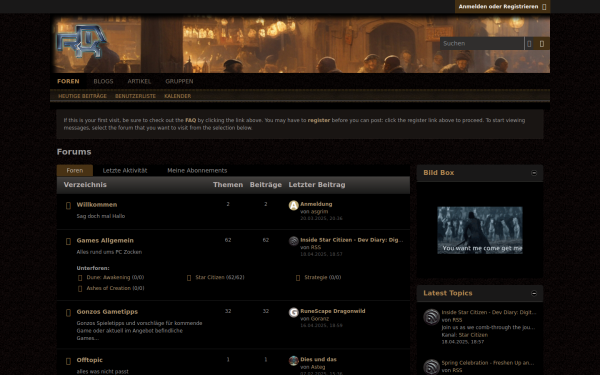
Task: Click the register link in notice
Action: 319,120
